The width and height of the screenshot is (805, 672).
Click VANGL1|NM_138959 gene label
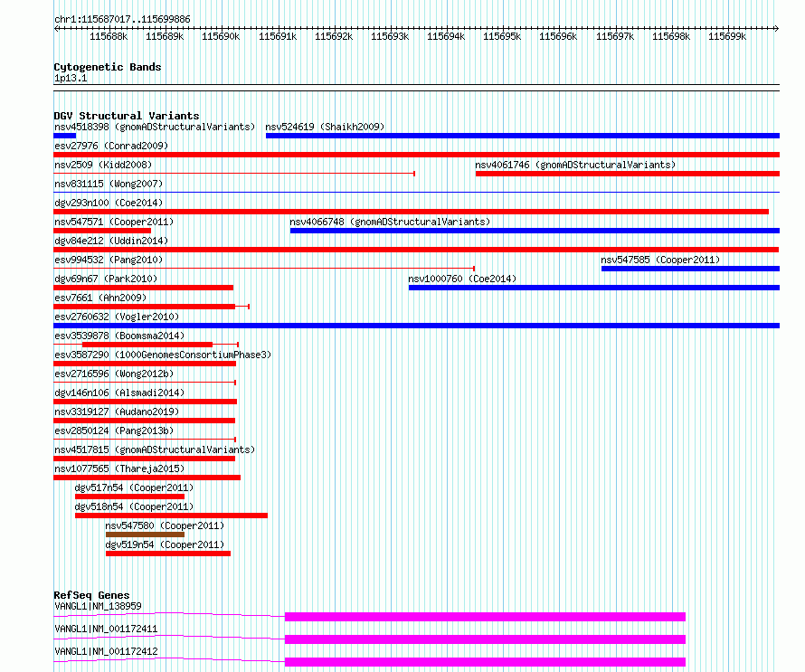(x=98, y=606)
